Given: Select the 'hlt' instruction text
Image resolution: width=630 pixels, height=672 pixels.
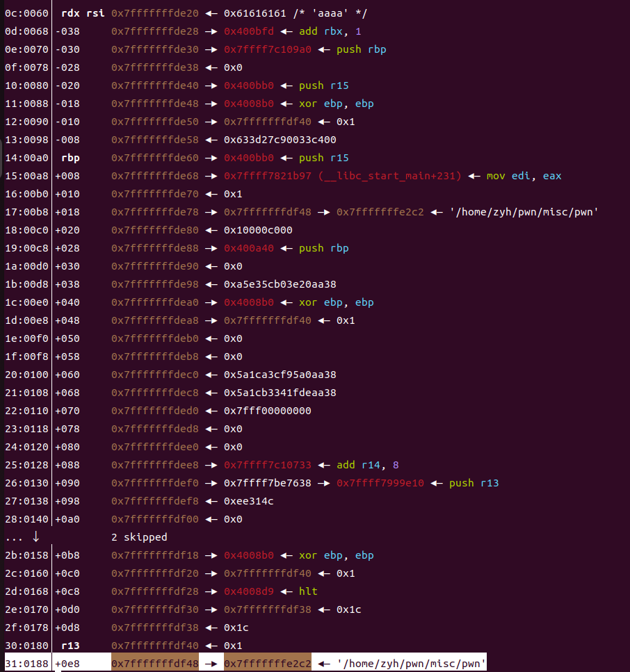Looking at the screenshot, I should (308, 591).
